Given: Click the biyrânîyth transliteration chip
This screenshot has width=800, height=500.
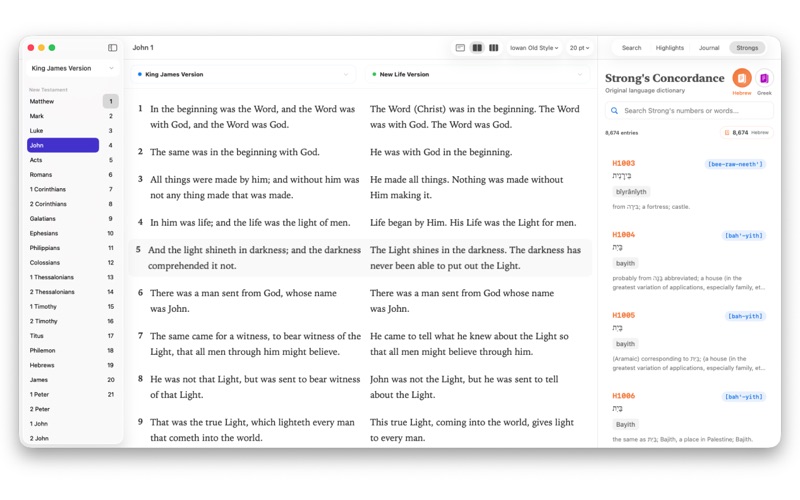Looking at the screenshot, I should 631,192.
